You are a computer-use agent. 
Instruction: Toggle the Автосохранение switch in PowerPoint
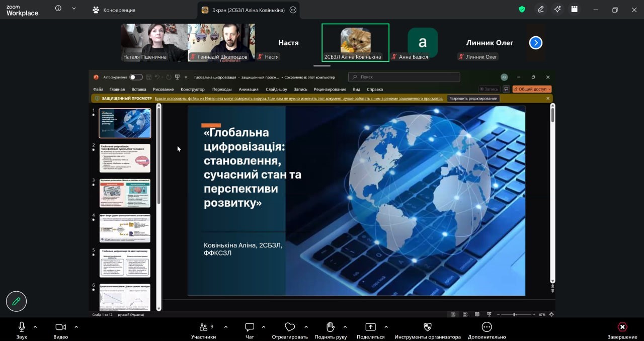point(136,77)
